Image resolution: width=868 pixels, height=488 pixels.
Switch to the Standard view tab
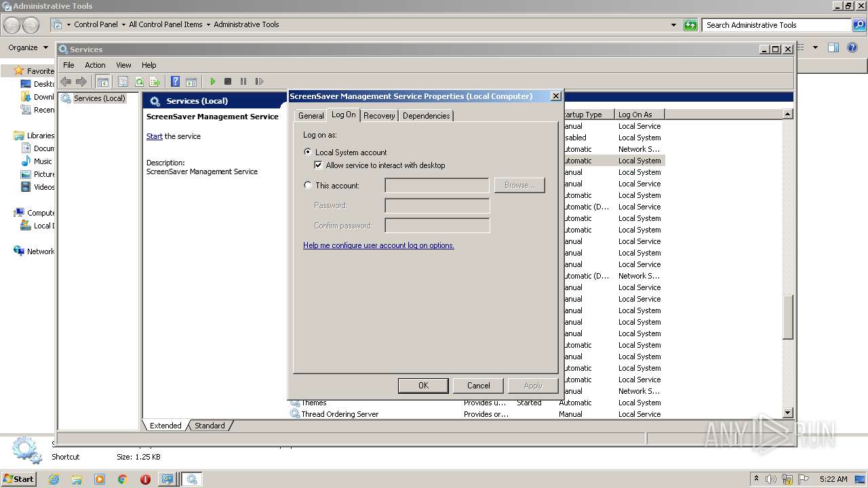(x=210, y=426)
